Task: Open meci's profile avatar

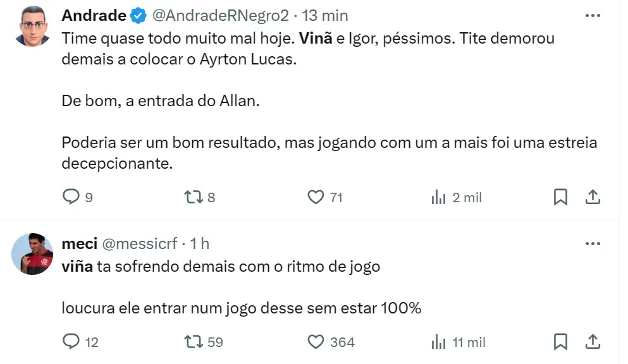Action: click(x=33, y=253)
